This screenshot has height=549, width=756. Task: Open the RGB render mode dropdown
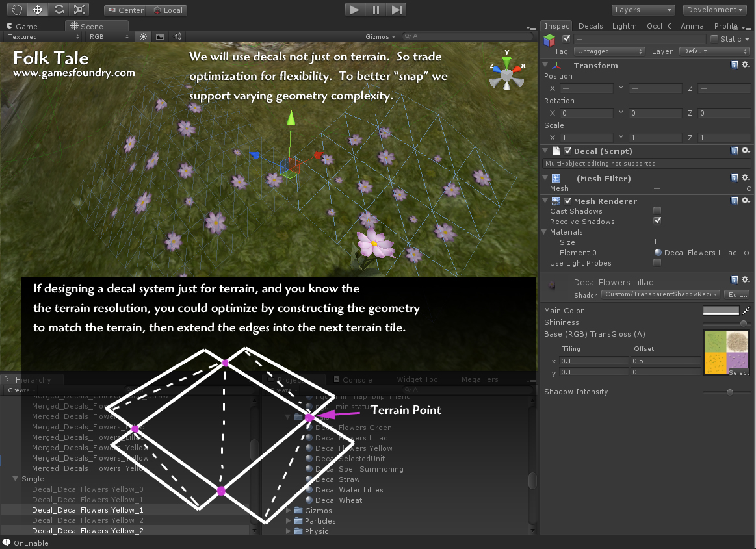[x=109, y=36]
